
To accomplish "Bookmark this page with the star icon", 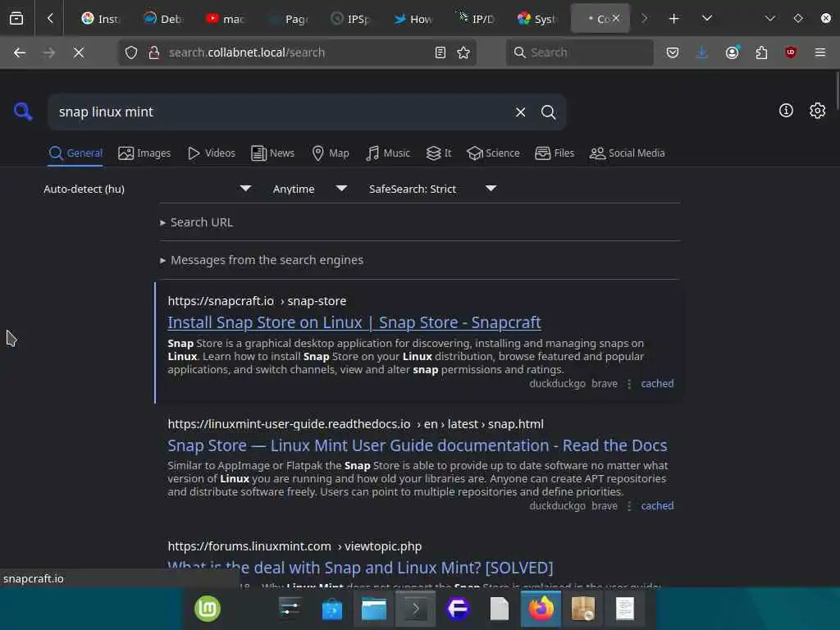I will point(463,52).
